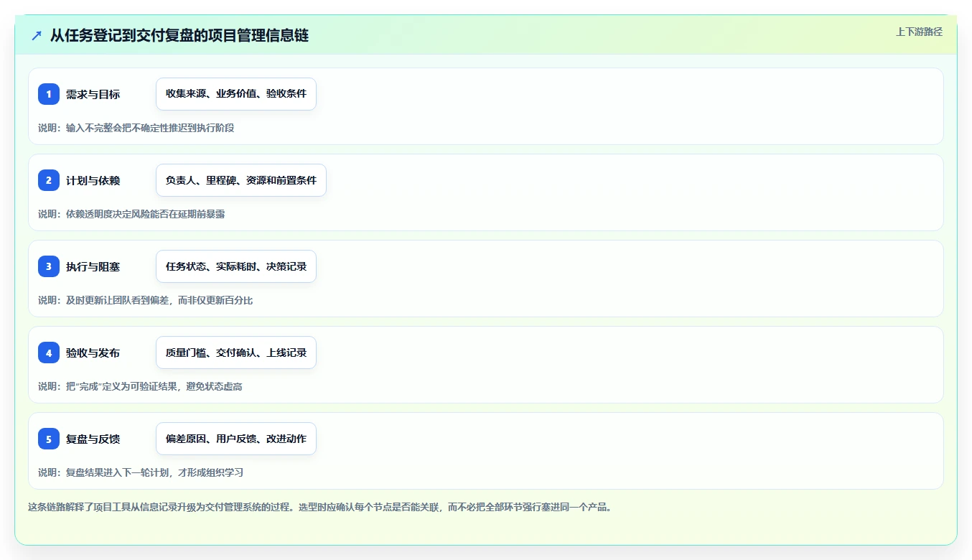Open the 偏差原因、用户反馈、改进动作 chip

pyautogui.click(x=236, y=439)
